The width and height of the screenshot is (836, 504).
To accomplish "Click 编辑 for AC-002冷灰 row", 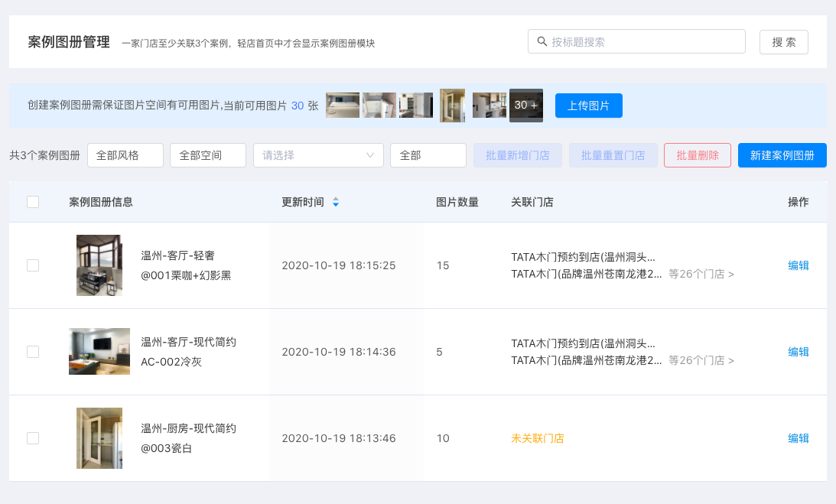I will [799, 352].
